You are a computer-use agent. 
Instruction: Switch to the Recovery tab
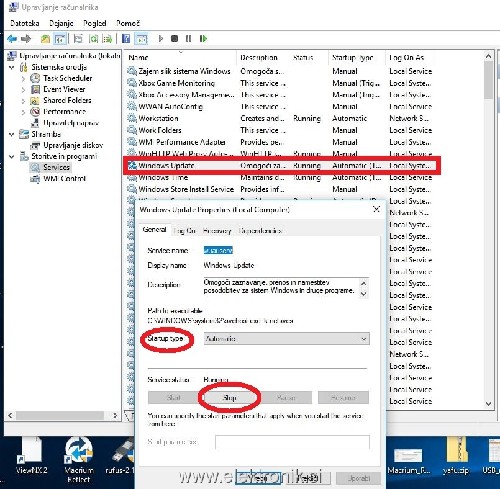point(217,231)
